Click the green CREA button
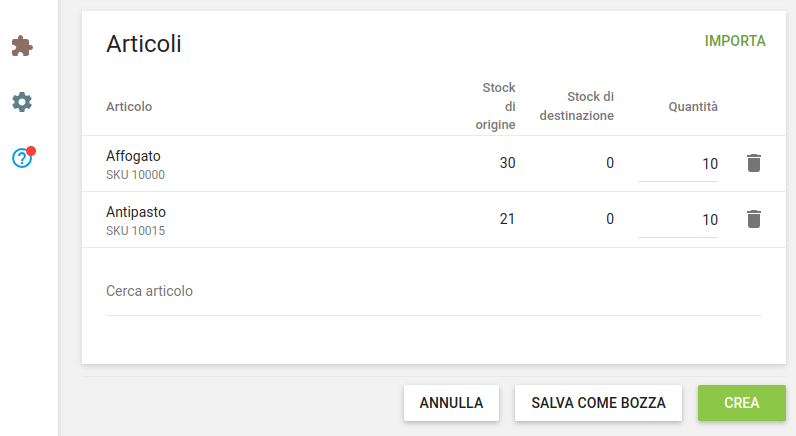Image resolution: width=796 pixels, height=436 pixels. (x=741, y=403)
